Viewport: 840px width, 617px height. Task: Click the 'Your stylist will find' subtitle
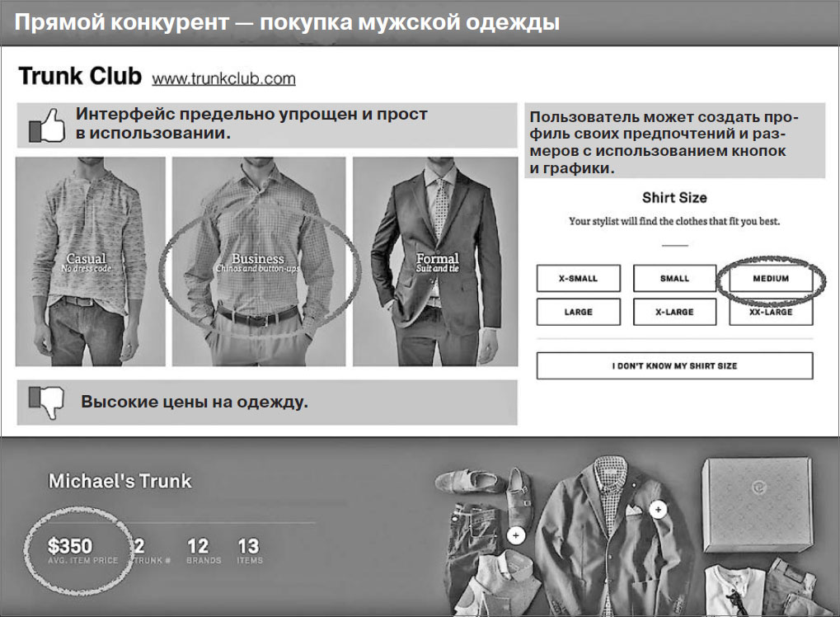(x=674, y=221)
